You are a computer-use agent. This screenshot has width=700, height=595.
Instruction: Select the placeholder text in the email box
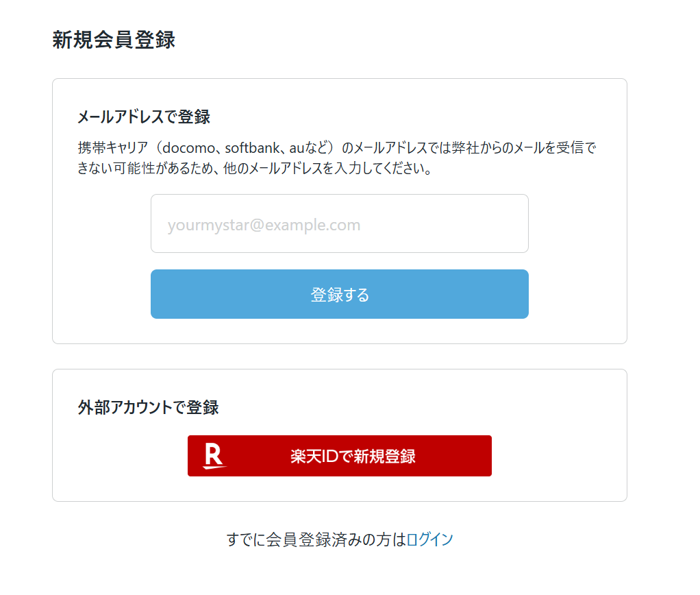tap(264, 225)
